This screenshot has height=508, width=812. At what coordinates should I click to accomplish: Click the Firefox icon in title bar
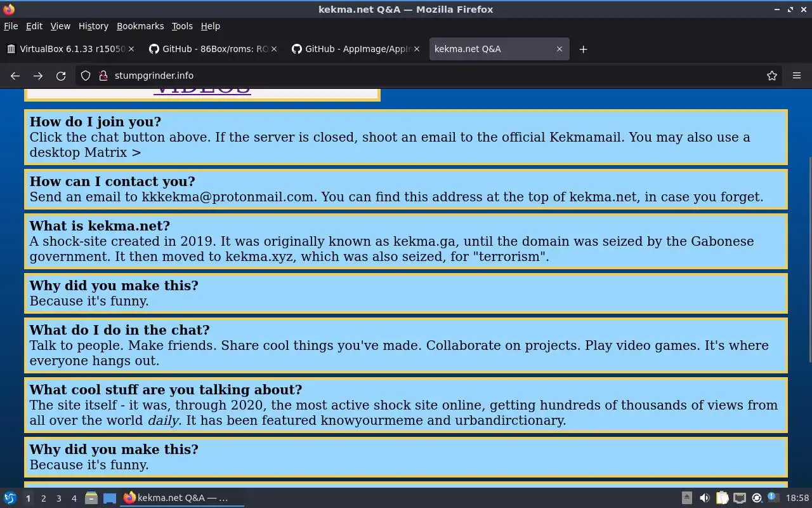(9, 9)
